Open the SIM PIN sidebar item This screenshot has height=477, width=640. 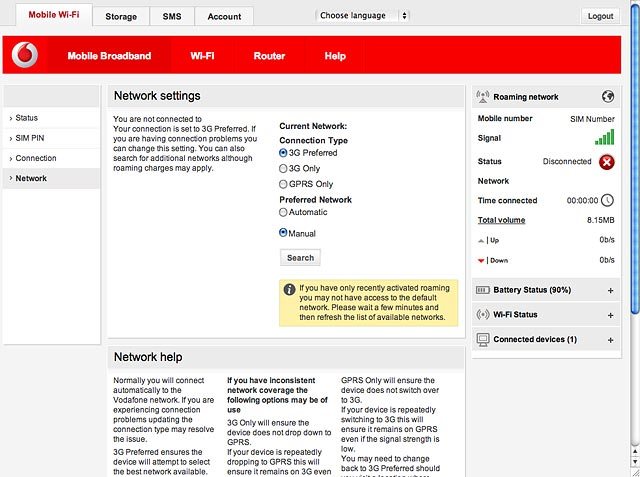[51, 138]
